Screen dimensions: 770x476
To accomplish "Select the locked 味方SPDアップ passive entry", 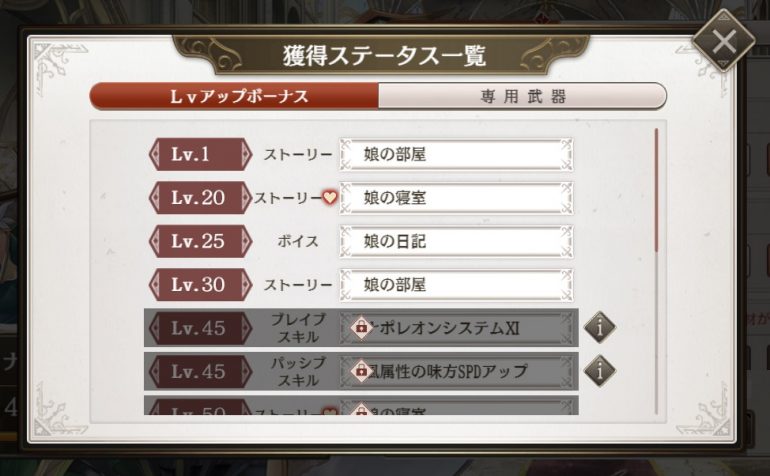I will click(458, 371).
